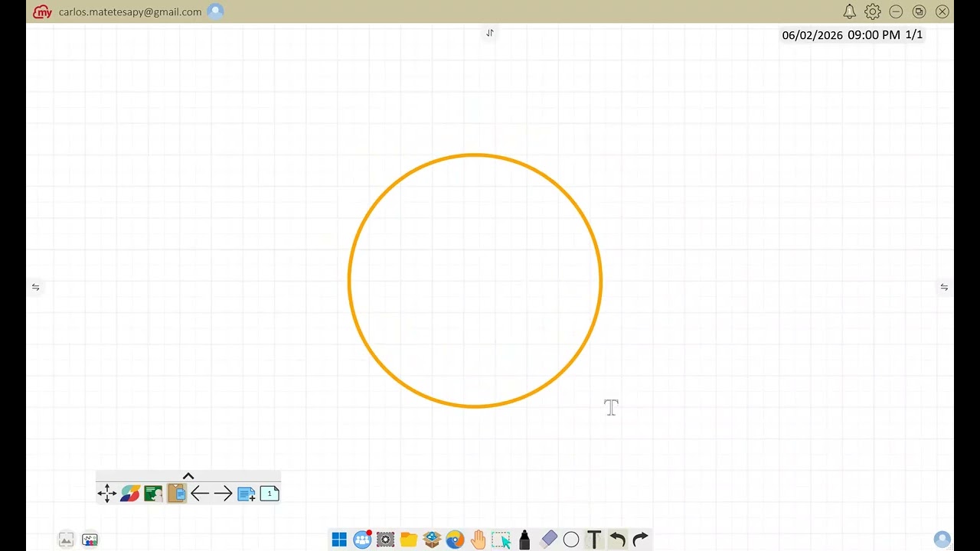The width and height of the screenshot is (980, 551).
Task: Open the participants icon with red notification dot
Action: point(362,540)
